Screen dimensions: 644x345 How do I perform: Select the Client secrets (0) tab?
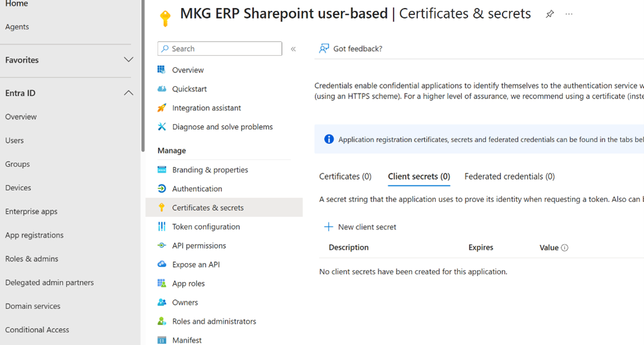(x=419, y=176)
